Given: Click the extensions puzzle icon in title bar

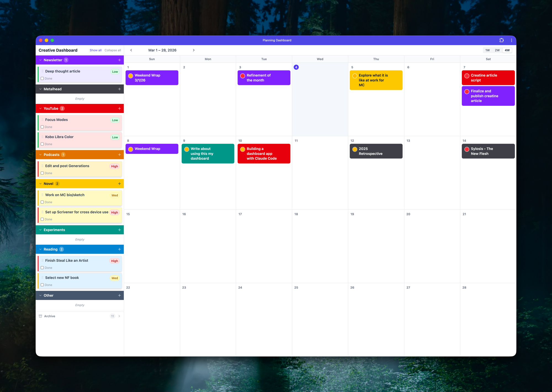Looking at the screenshot, I should [x=501, y=40].
